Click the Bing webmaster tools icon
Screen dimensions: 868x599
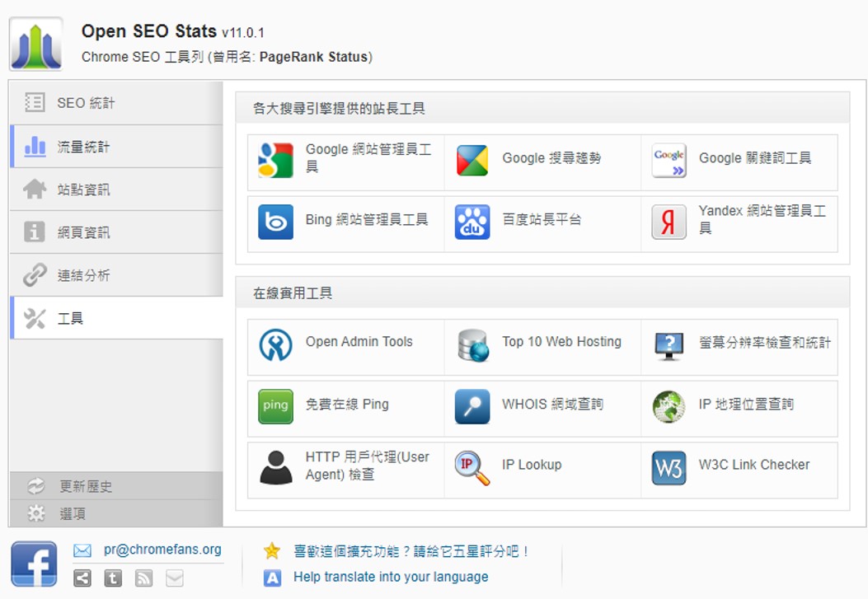pos(275,222)
